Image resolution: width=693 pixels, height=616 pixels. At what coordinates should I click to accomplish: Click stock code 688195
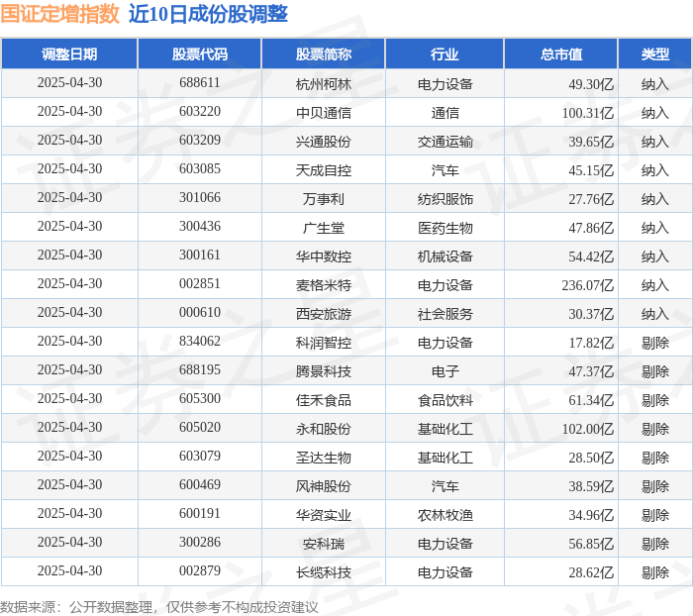point(200,370)
